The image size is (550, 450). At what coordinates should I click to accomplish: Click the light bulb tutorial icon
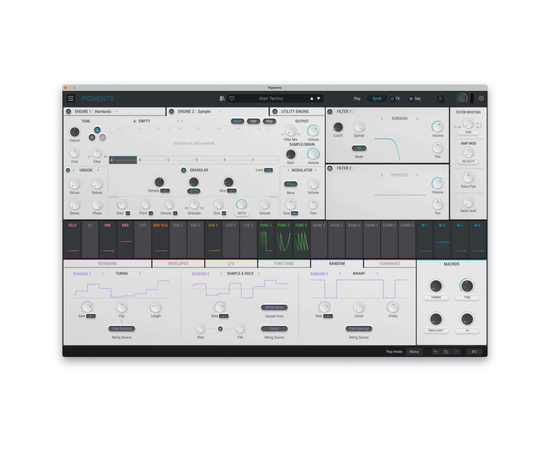pyautogui.click(x=440, y=99)
